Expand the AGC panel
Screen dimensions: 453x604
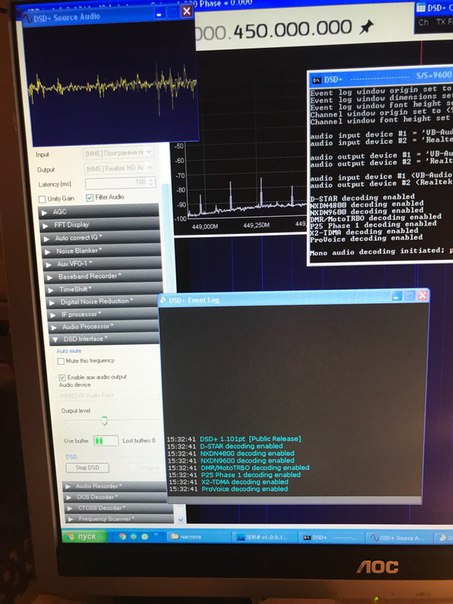[x=99, y=211]
